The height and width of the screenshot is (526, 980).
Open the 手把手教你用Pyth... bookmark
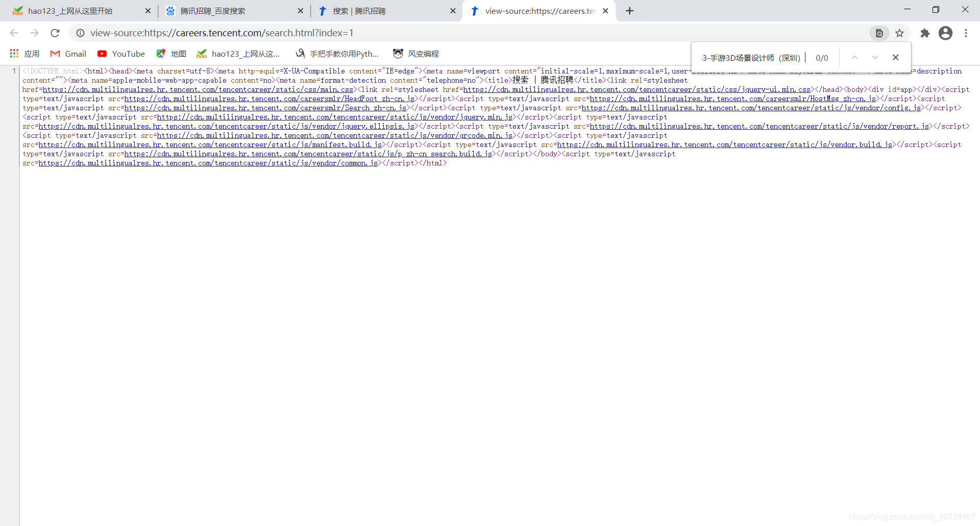337,54
